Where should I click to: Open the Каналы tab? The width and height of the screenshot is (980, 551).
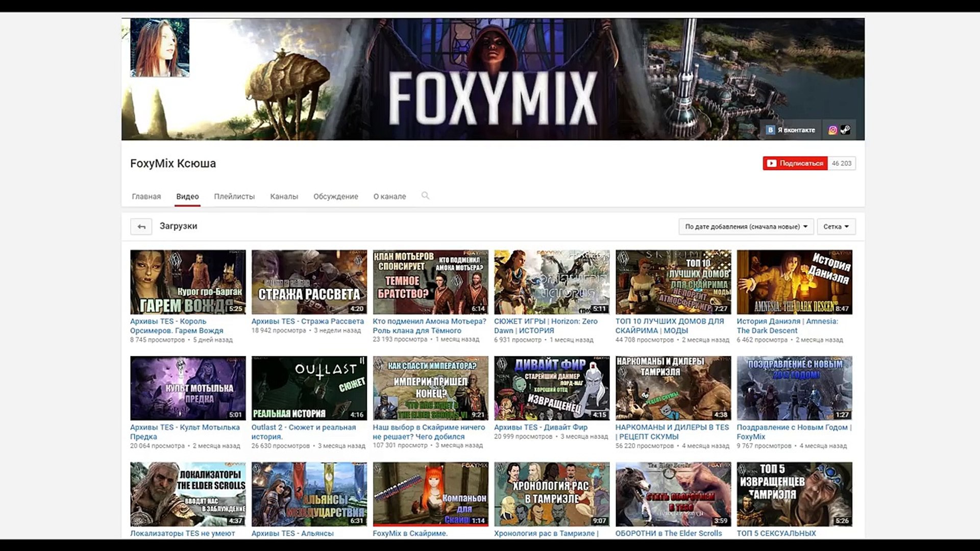(284, 196)
